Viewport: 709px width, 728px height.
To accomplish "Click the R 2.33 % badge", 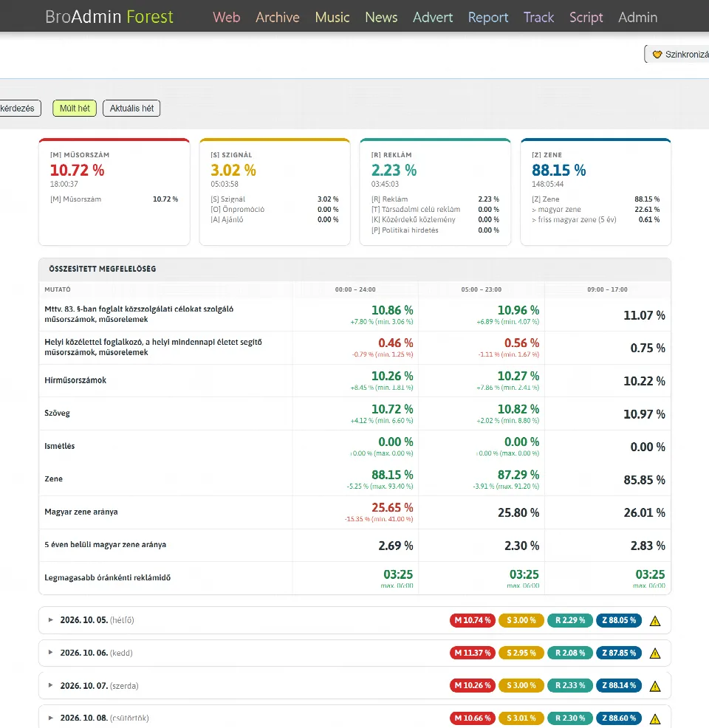I will [x=570, y=685].
